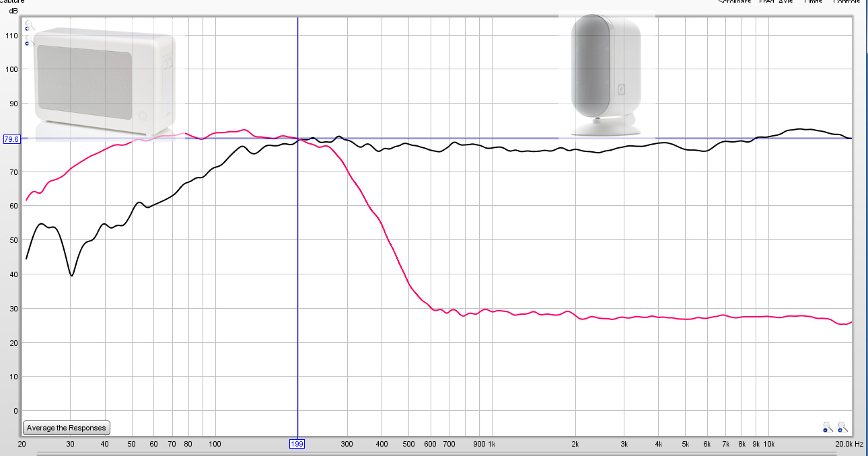Click the 300 label on the frequency axis
This screenshot has width=868, height=456.
point(347,445)
